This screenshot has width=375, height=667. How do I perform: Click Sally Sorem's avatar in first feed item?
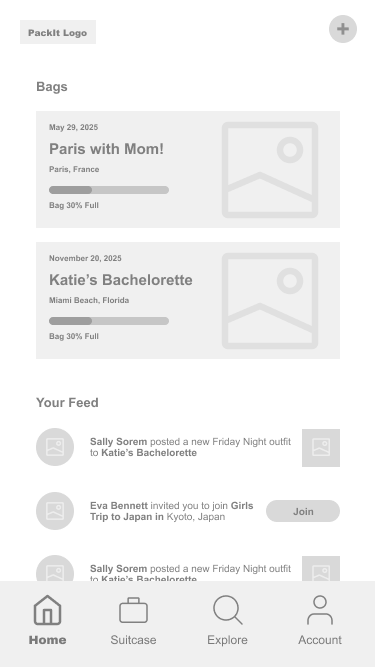tap(55, 447)
